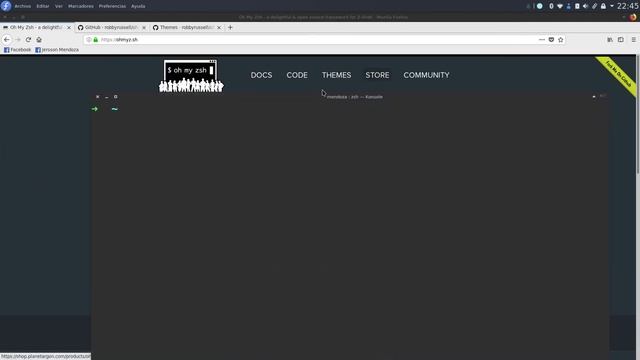Click the round light-blue tray icon
This screenshot has height=360, width=640.
click(x=540, y=6)
